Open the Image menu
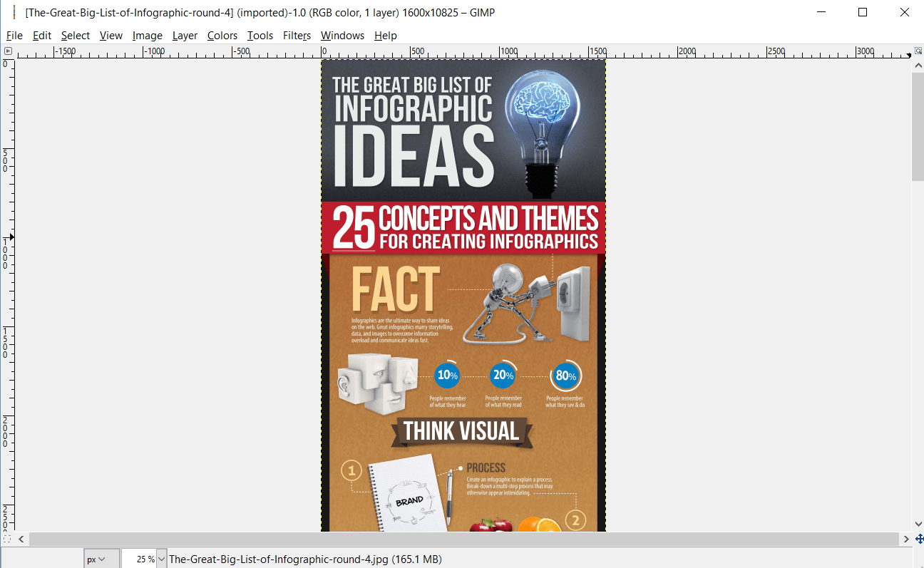The height and width of the screenshot is (568, 924). click(147, 35)
